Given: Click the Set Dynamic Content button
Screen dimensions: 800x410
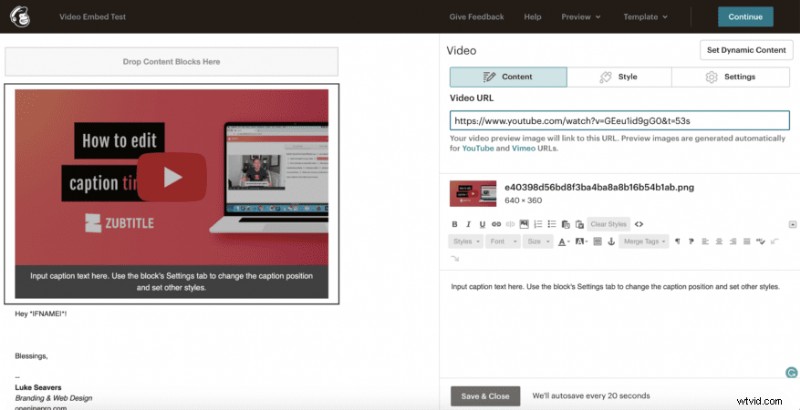Looking at the screenshot, I should [746, 50].
